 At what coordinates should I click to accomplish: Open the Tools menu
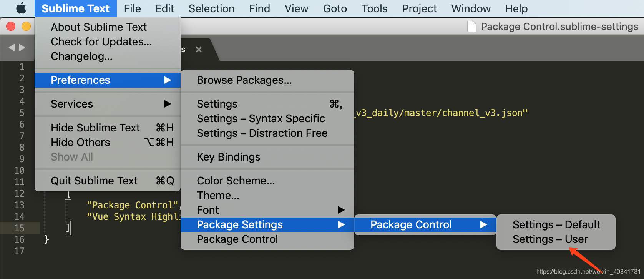[374, 8]
